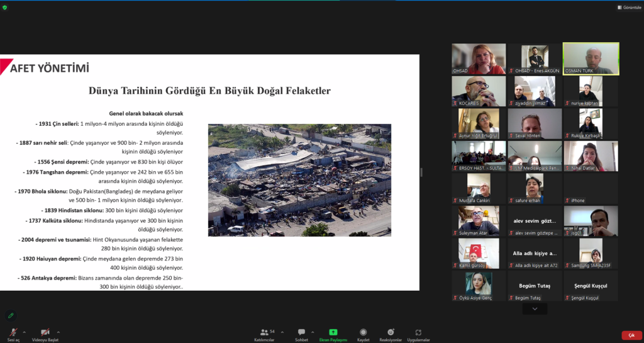Select OSMAN TÜRK's highlighted video tile
Viewport: 644px width, 343px height.
pyautogui.click(x=591, y=59)
